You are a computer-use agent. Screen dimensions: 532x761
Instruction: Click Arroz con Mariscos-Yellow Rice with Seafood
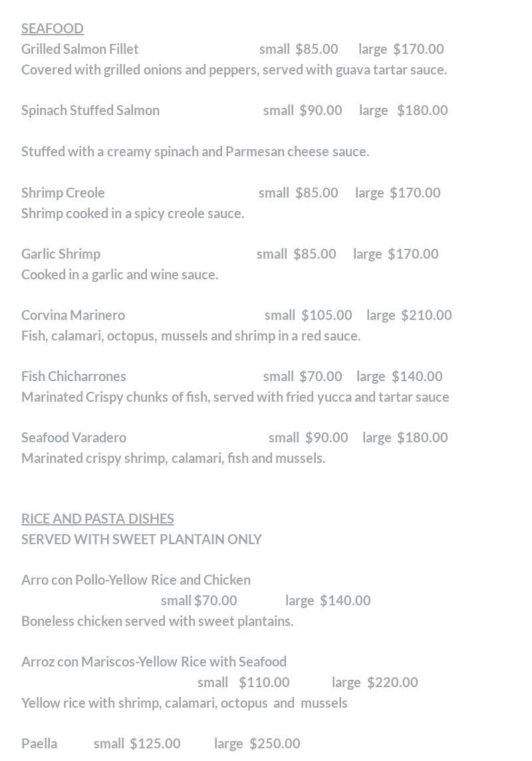tap(154, 661)
